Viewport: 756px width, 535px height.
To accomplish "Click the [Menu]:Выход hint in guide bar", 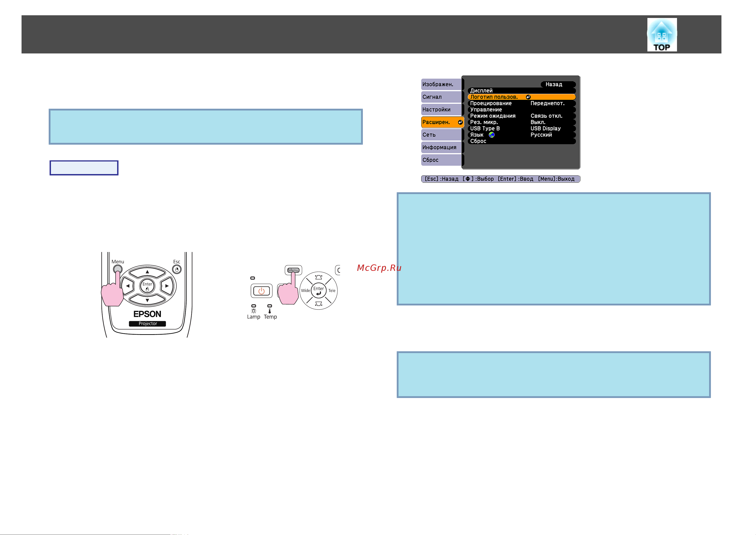I will point(556,179).
